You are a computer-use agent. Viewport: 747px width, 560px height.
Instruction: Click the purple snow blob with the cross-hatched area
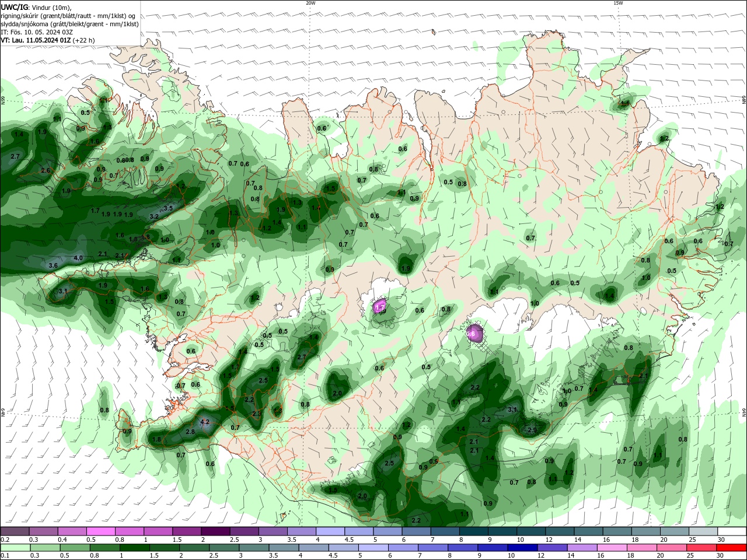(475, 334)
